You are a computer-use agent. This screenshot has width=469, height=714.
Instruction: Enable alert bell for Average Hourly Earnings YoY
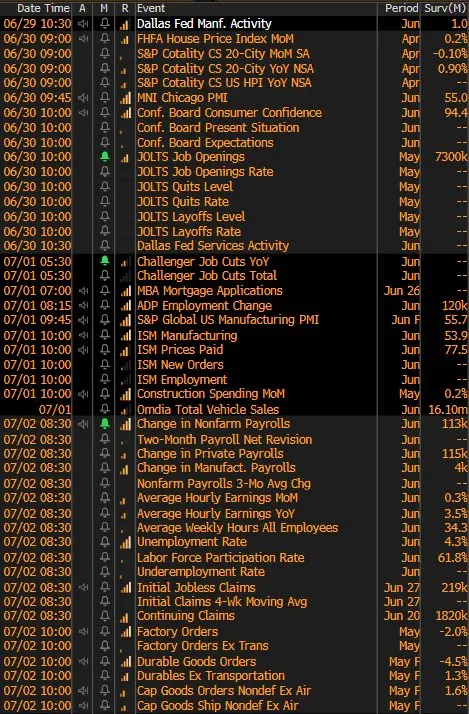pos(105,514)
